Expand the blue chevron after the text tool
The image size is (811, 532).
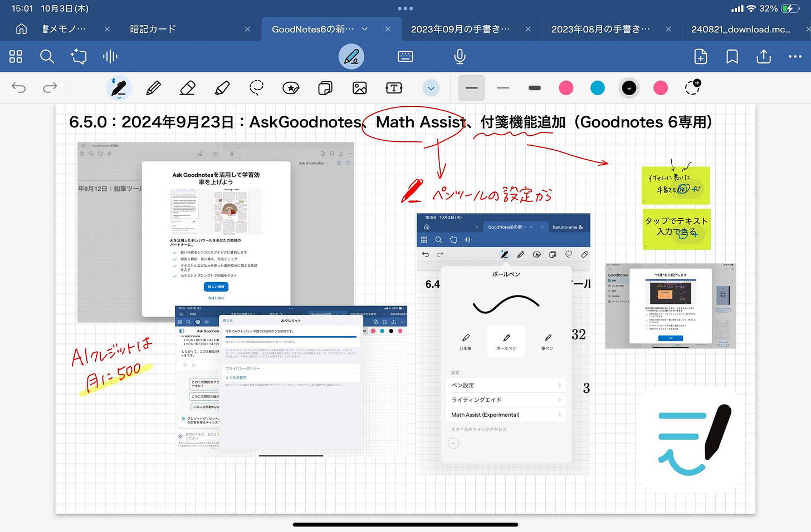pos(431,88)
